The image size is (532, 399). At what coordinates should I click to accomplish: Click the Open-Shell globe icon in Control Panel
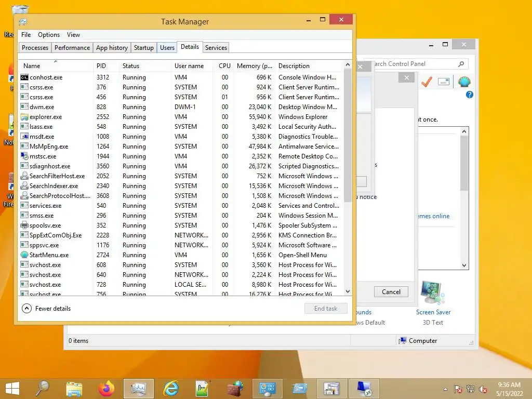coord(464,82)
